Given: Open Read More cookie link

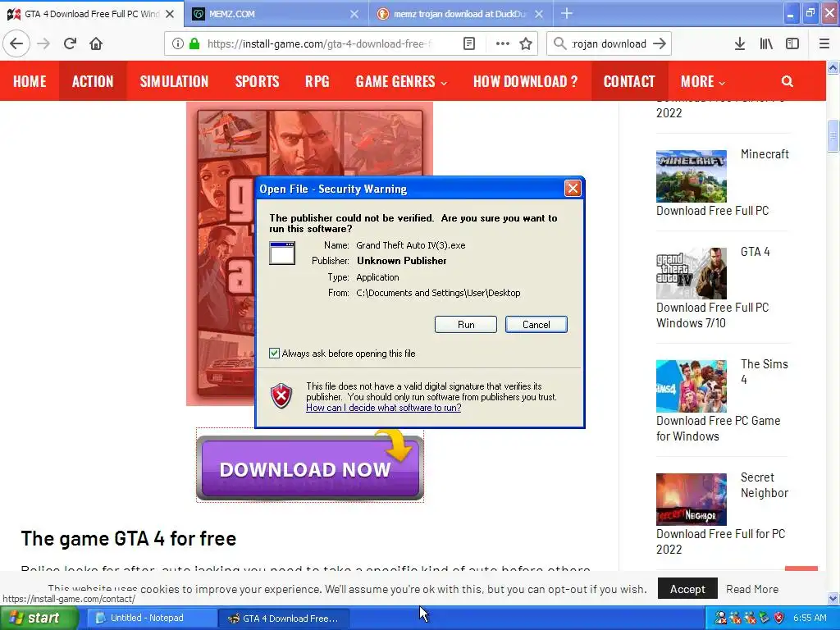Looking at the screenshot, I should click(752, 589).
